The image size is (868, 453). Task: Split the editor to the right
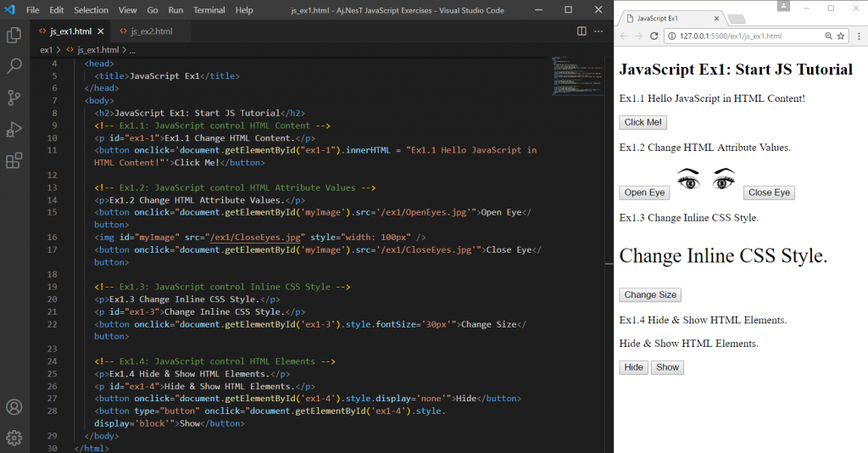pyautogui.click(x=581, y=31)
